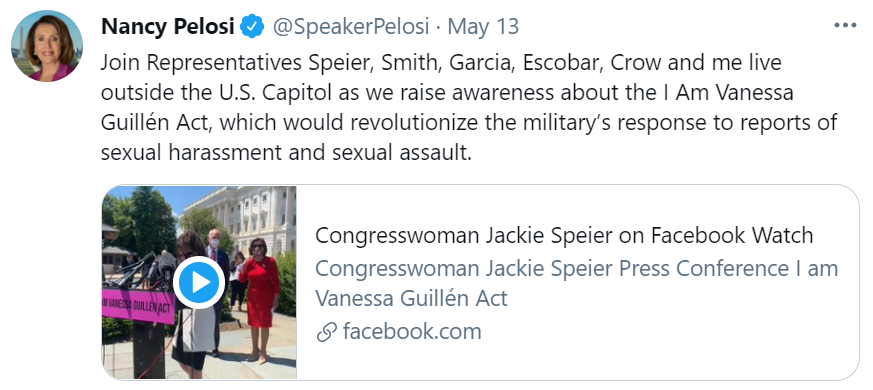Click the card description about Press Conference
This screenshot has width=873, height=390.
576,284
